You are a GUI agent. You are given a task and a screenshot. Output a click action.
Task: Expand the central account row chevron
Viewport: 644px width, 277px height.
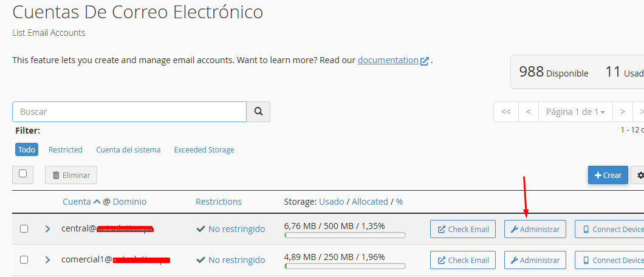[x=47, y=229]
